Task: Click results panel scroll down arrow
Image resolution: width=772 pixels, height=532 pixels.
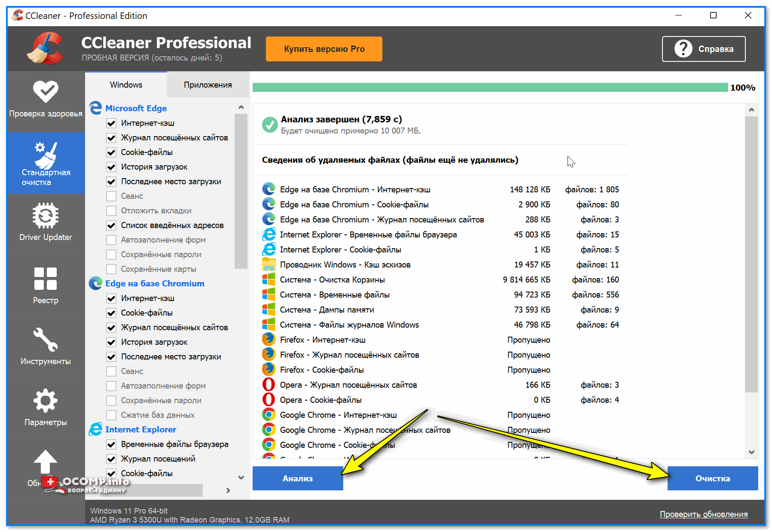Action: point(751,452)
